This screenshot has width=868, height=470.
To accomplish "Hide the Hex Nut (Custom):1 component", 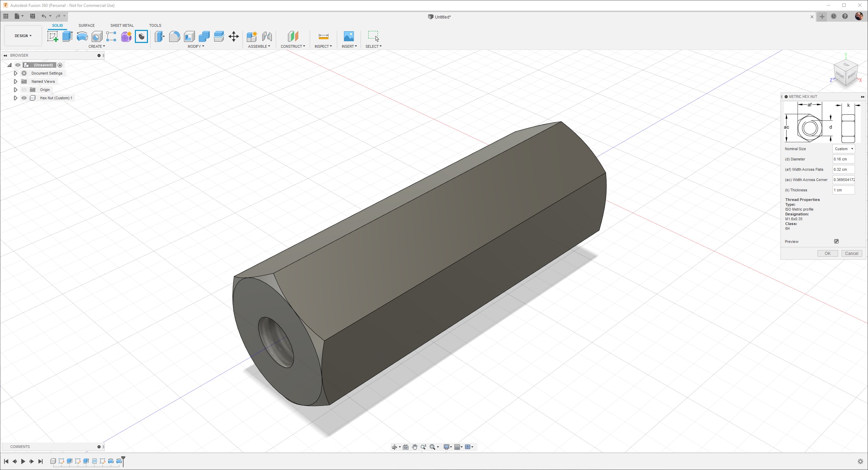I will pos(24,98).
